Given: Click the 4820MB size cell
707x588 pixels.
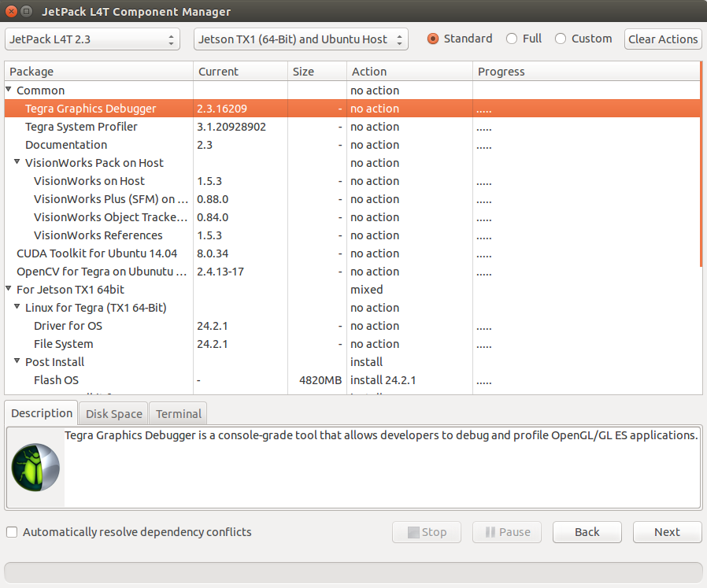Looking at the screenshot, I should click(320, 380).
